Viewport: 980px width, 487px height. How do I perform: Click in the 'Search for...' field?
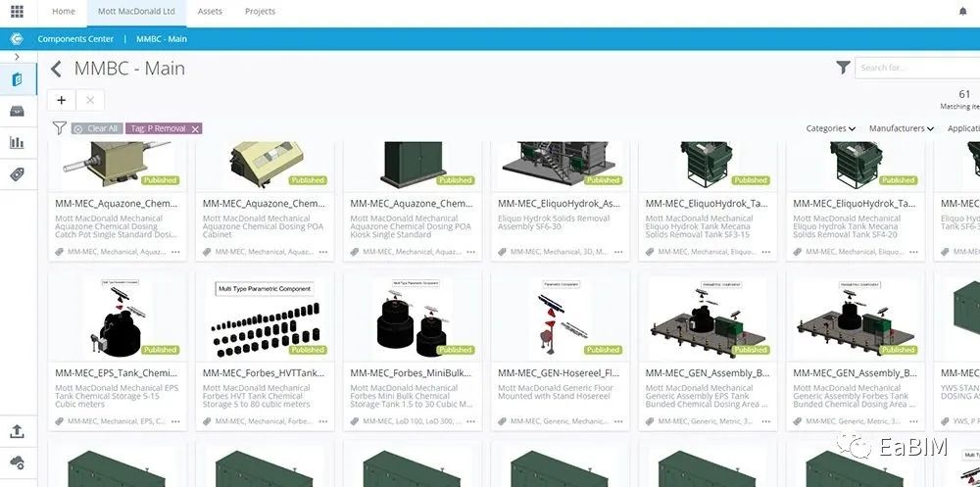pyautogui.click(x=916, y=68)
